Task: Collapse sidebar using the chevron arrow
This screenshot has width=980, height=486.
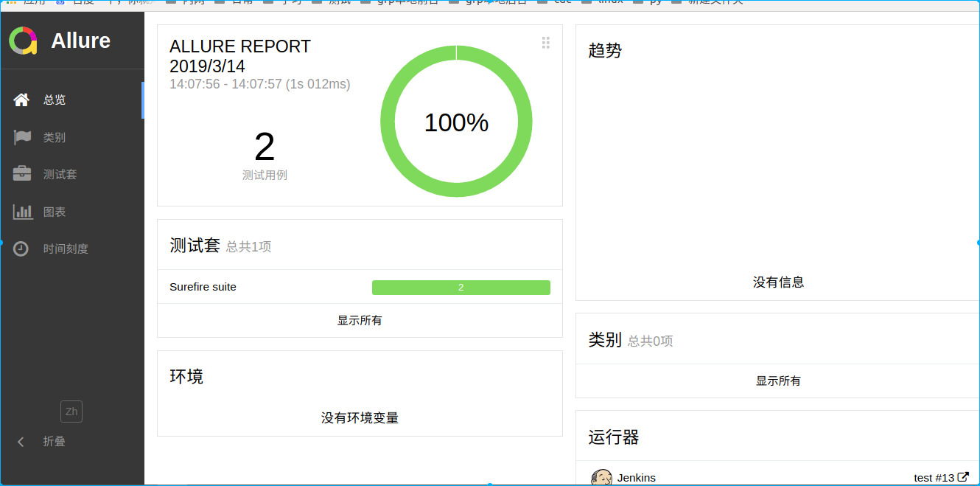Action: click(x=21, y=442)
